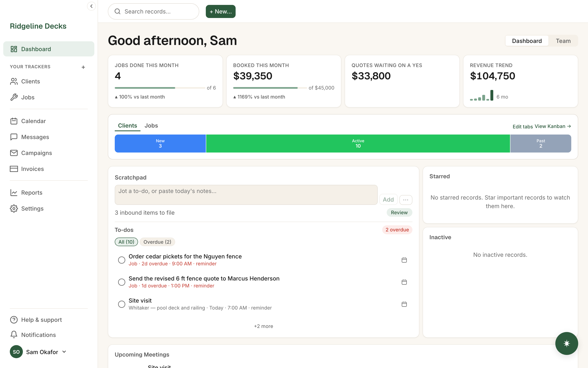The width and height of the screenshot is (588, 368).
Task: Open Help & support
Action: [x=49, y=320]
